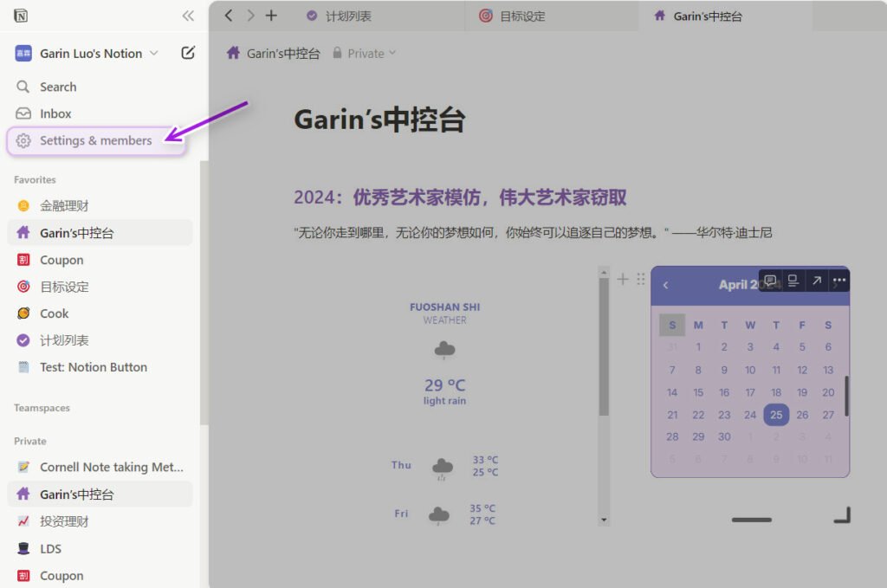The height and width of the screenshot is (588, 887).
Task: Switch to the 计划列表 tab
Action: click(378, 16)
